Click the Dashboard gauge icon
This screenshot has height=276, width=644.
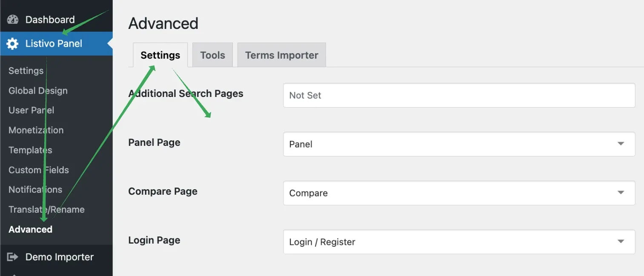coord(13,20)
